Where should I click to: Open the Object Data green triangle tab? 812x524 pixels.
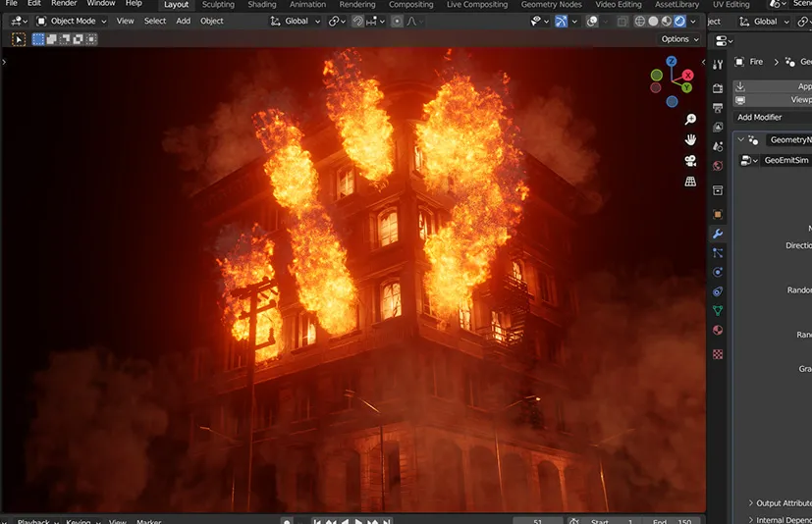pos(718,311)
